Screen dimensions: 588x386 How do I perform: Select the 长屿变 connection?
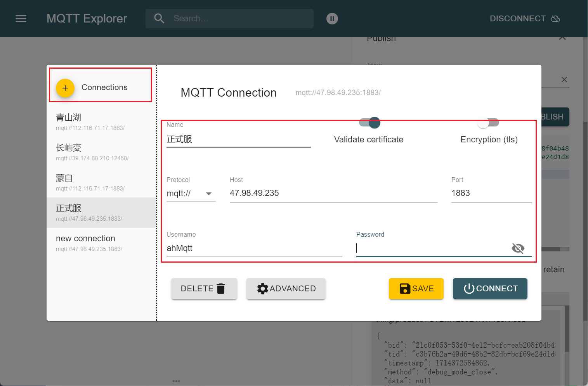coord(101,152)
